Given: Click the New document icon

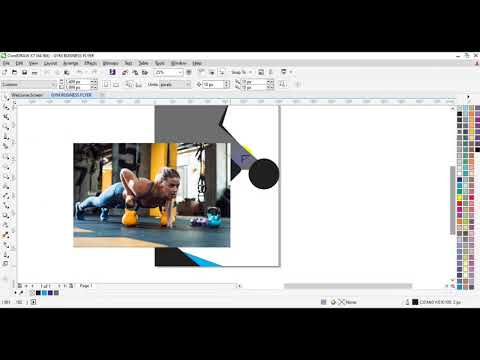Looking at the screenshot, I should point(5,72).
